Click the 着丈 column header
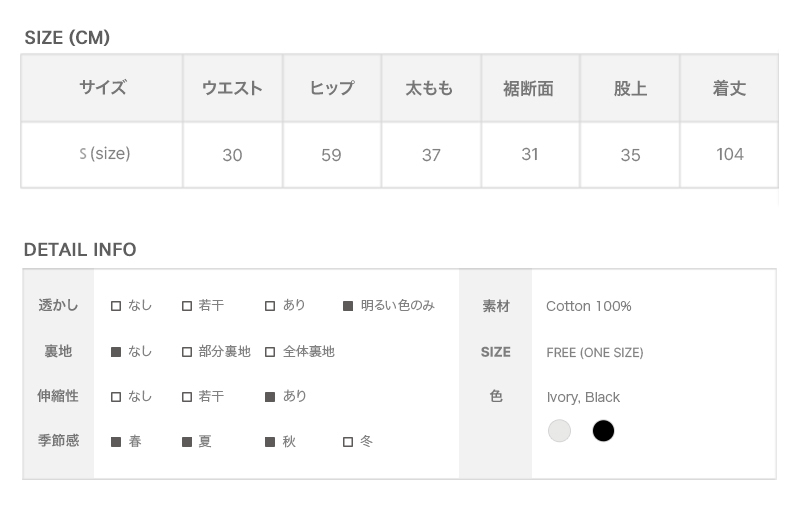 [729, 88]
